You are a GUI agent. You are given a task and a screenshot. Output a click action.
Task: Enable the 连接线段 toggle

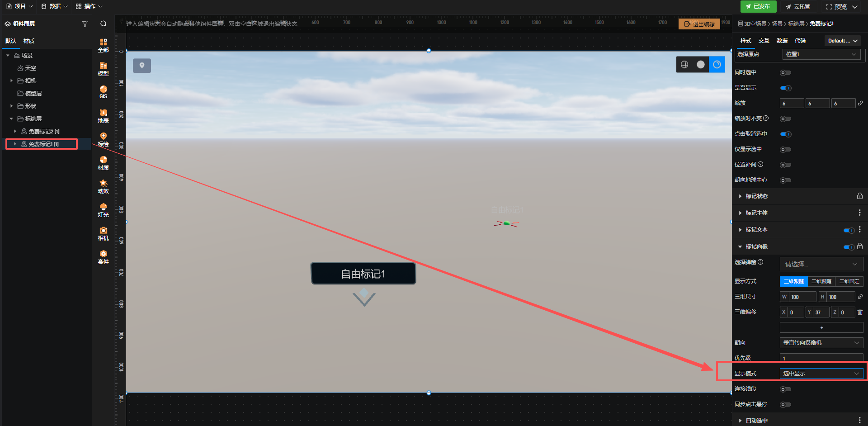pos(786,389)
